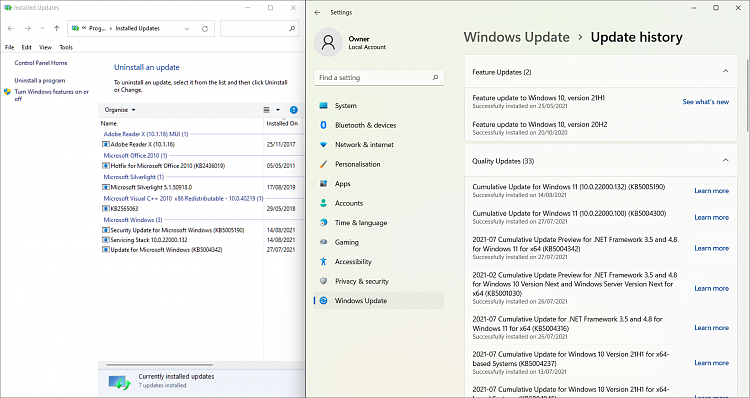Click the Find a setting search field
Viewport: 750px width, 398px height.
click(x=379, y=77)
